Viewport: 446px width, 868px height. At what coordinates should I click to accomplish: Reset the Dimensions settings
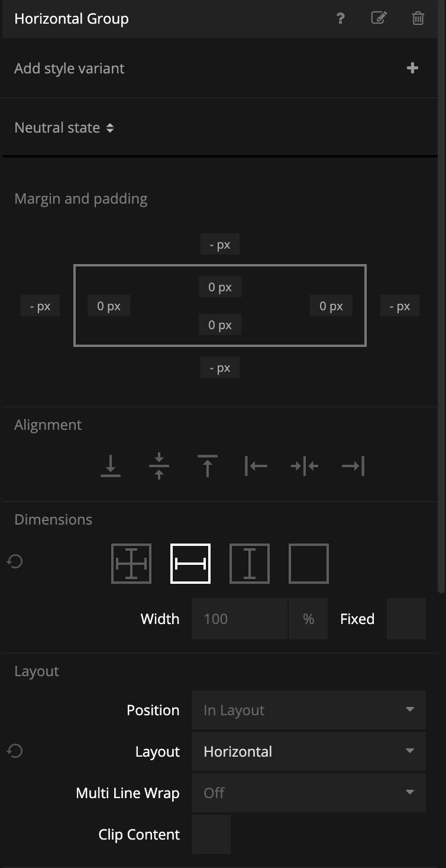15,561
